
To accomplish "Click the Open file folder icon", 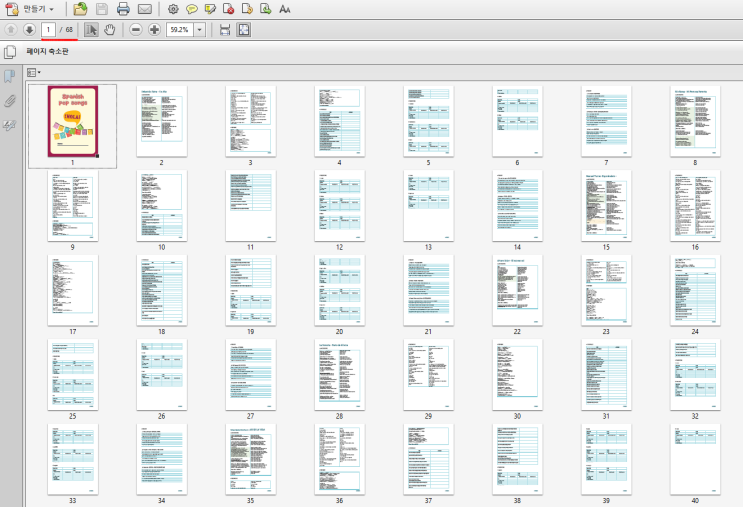I will tap(80, 9).
